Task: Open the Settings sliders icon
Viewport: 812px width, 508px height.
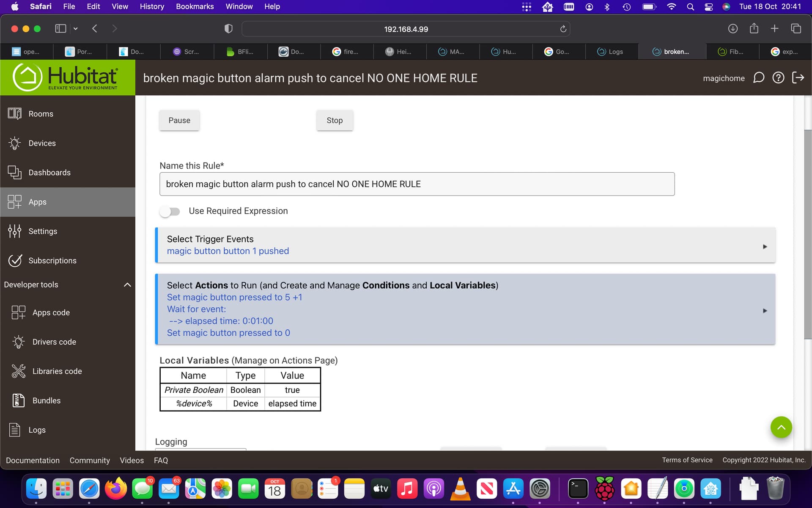Action: (x=14, y=231)
